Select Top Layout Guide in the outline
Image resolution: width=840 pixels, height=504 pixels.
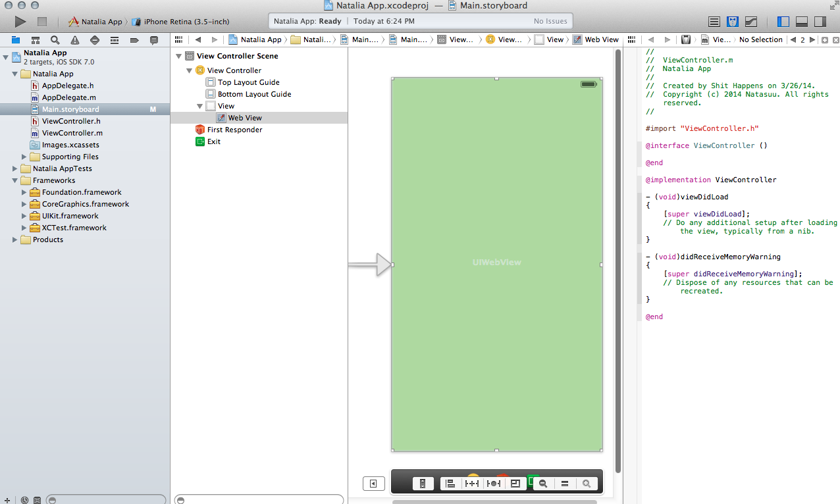tap(248, 82)
